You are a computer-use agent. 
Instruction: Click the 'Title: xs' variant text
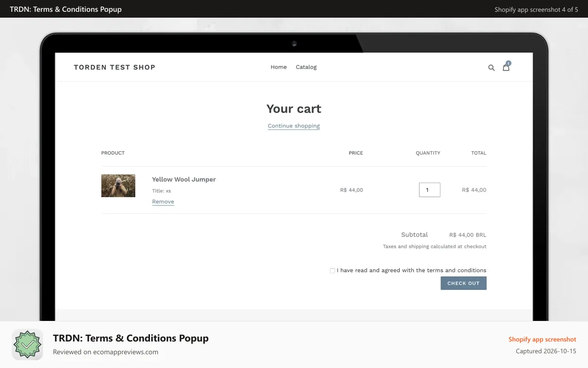[x=161, y=191]
